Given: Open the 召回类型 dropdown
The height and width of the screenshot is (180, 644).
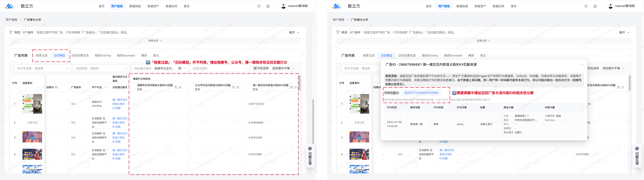Looking at the screenshot, I should (101, 68).
